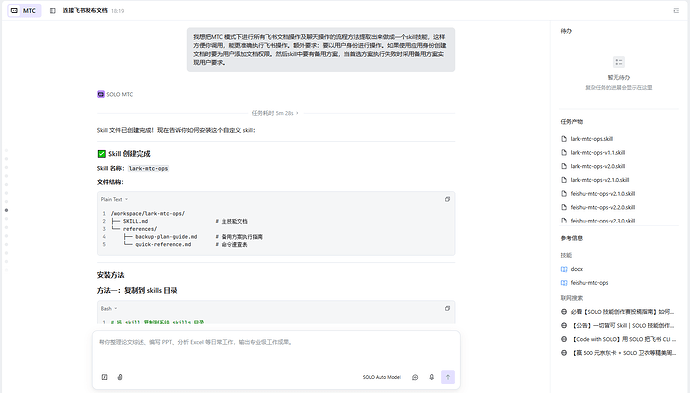Click file icon of lark-mtc-ops.skill

(x=564, y=139)
